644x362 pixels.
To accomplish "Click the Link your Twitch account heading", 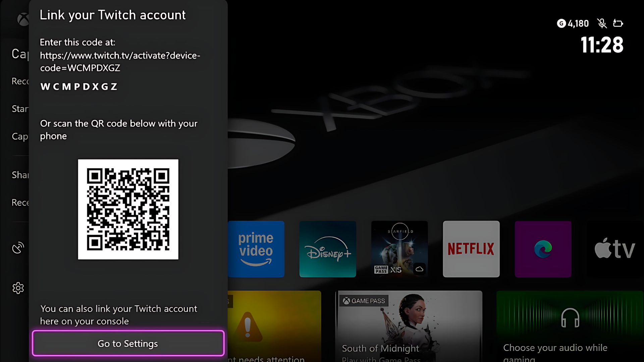I will tap(113, 15).
